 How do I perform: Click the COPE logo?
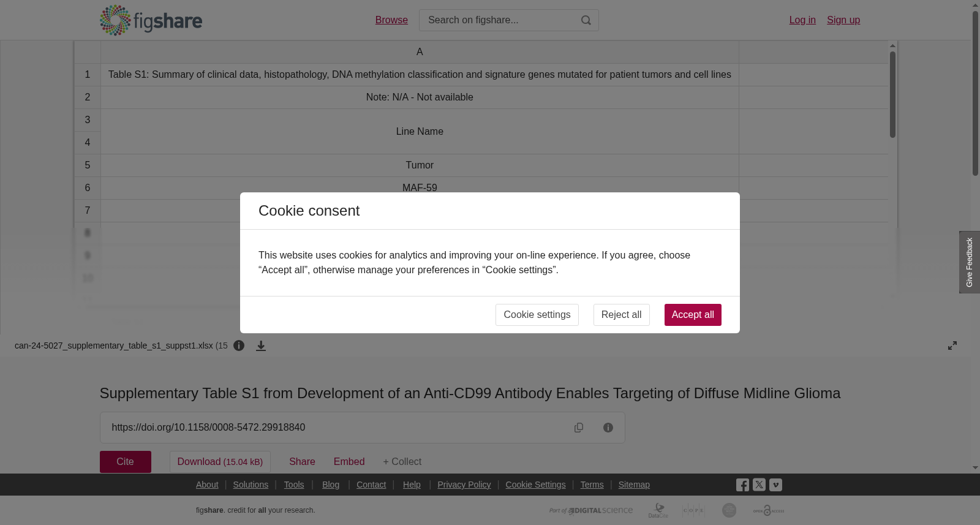coord(693,510)
